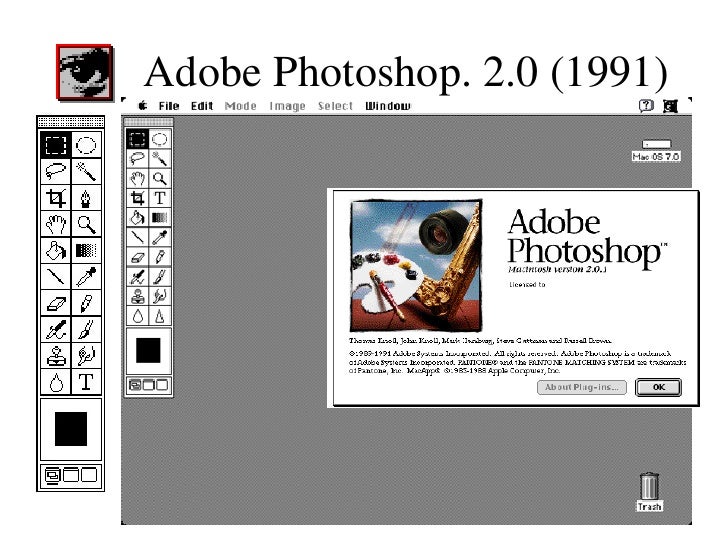Viewport: 728px width, 546px height.
Task: Choose the Zoom tool in the small desktop toolbox
Action: (159, 178)
